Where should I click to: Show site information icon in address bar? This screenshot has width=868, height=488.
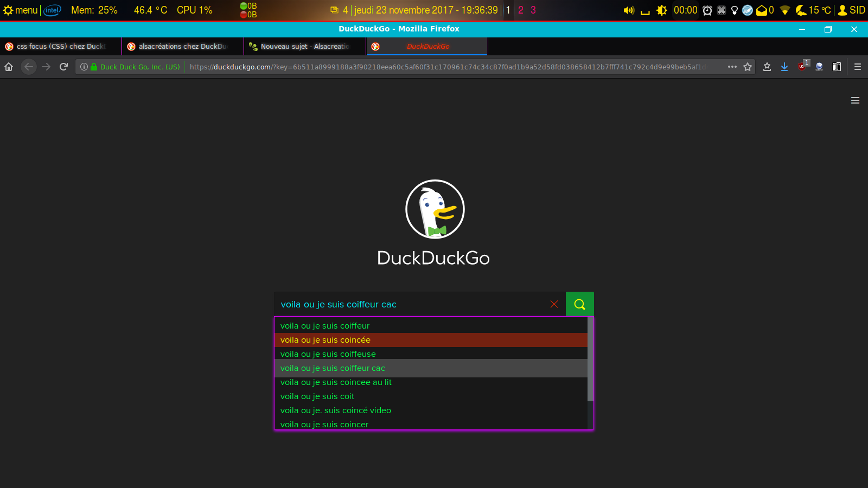84,67
